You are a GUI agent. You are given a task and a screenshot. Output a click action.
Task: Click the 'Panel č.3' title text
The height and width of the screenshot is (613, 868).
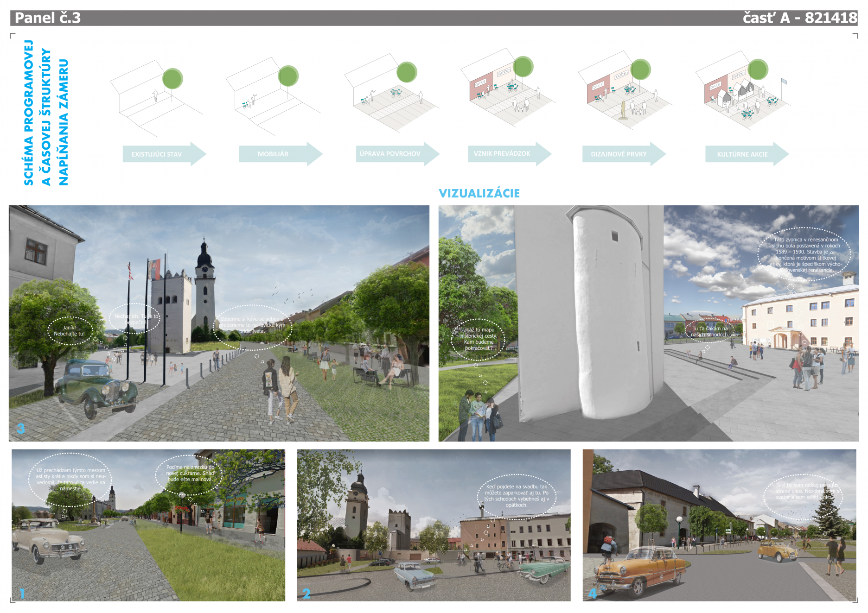tap(48, 18)
